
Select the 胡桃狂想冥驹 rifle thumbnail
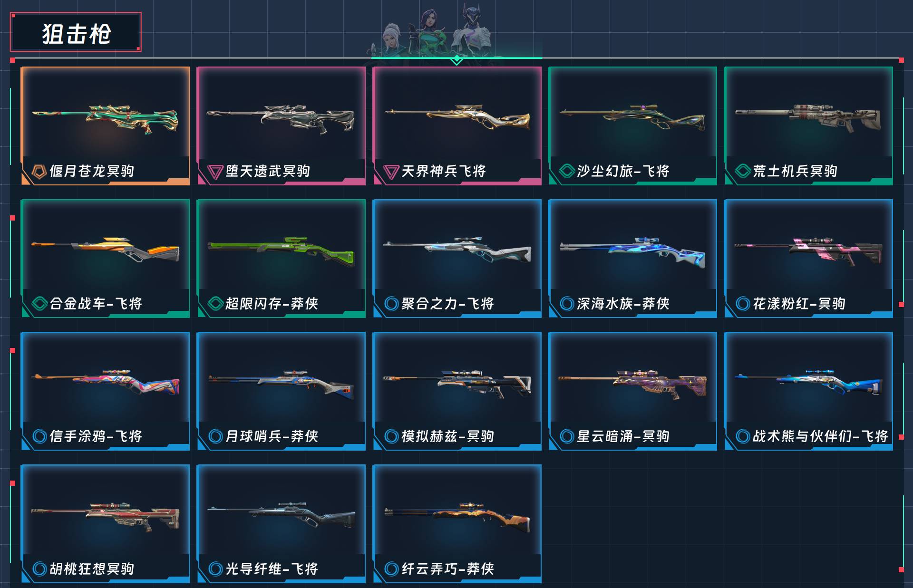coord(106,517)
